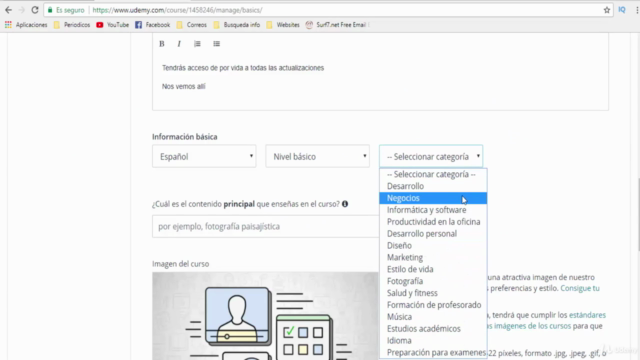Toggle bold formatting in the editor
The height and width of the screenshot is (360, 640).
[162, 44]
